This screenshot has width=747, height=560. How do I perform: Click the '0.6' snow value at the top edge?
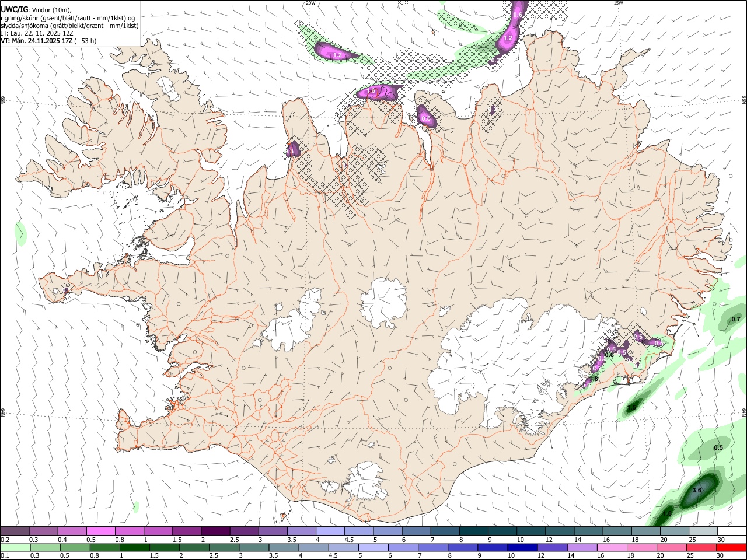(x=518, y=15)
